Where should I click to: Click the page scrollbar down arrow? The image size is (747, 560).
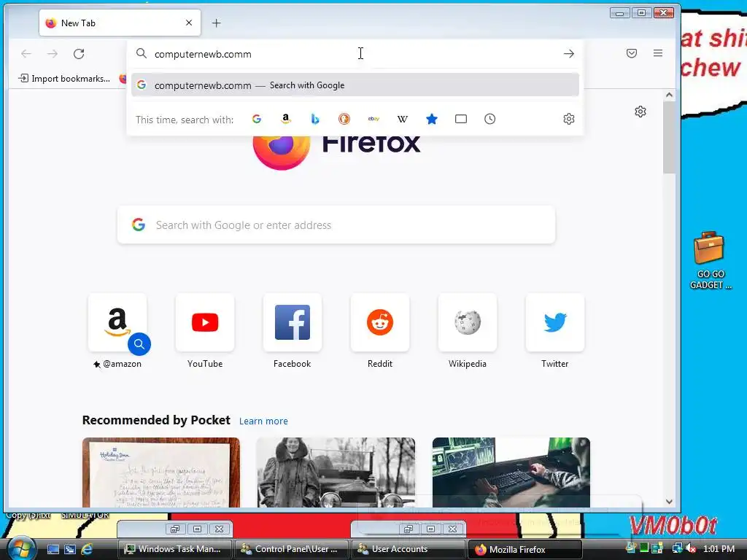669,502
